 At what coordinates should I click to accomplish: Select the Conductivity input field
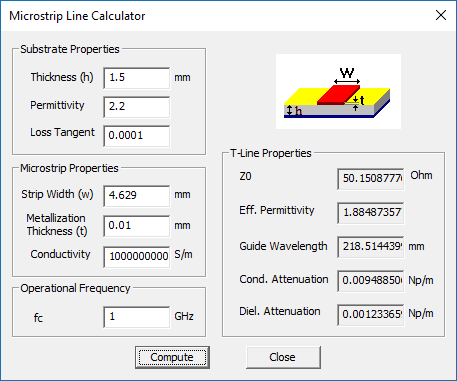coord(137,257)
